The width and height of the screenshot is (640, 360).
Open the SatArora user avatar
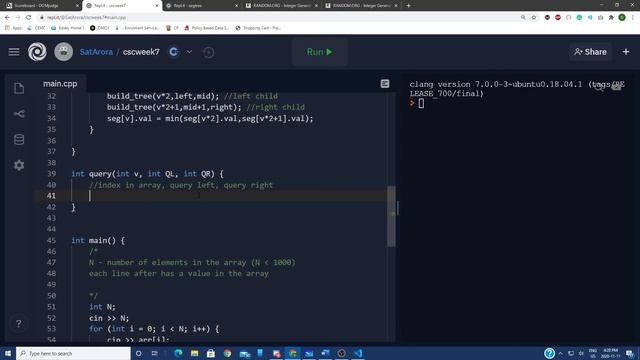click(63, 52)
